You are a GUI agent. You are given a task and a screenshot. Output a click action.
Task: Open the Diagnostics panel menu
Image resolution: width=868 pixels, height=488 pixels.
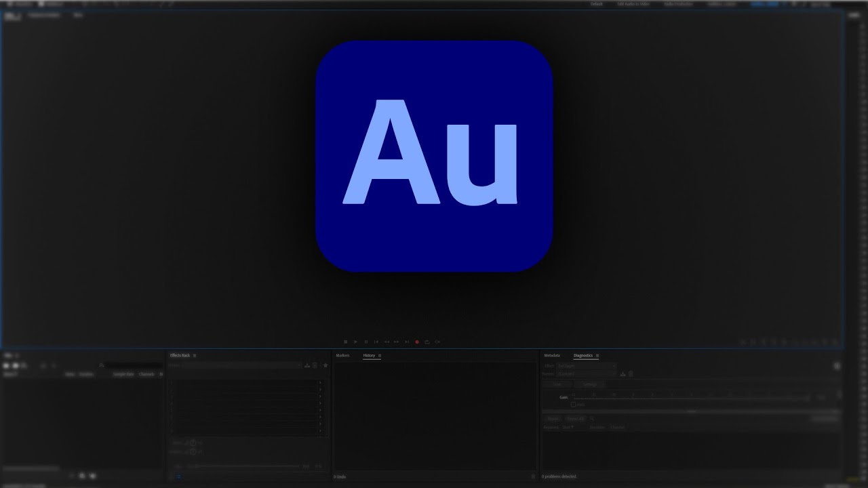(x=597, y=355)
